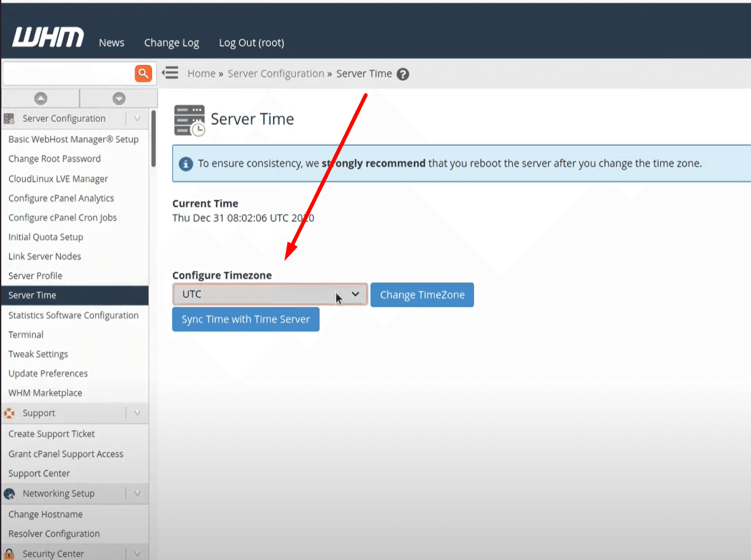Image resolution: width=751 pixels, height=560 pixels.
Task: Open Support Center
Action: 38,474
